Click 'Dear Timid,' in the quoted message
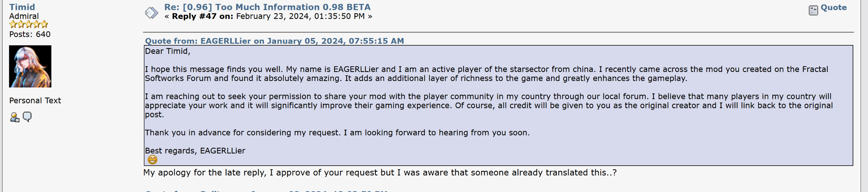The image size is (868, 192). (x=168, y=51)
